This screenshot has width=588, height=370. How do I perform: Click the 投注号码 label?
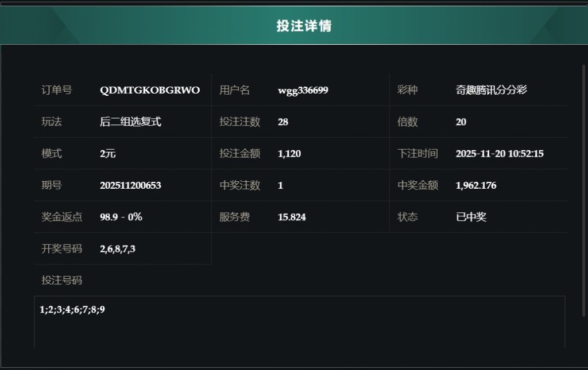pyautogui.click(x=62, y=280)
